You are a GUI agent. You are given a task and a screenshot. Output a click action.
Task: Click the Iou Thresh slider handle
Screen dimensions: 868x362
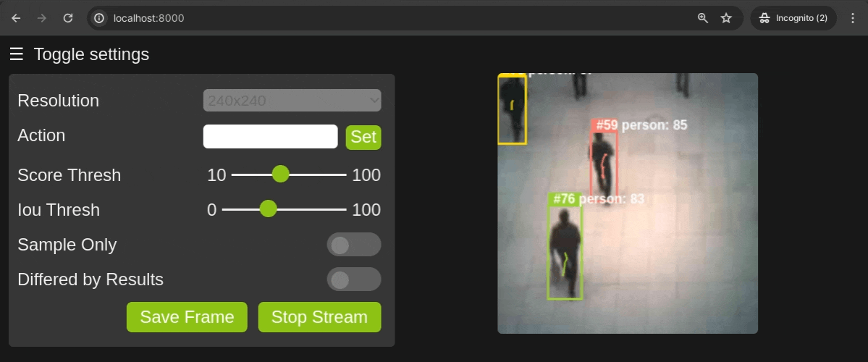pyautogui.click(x=269, y=209)
